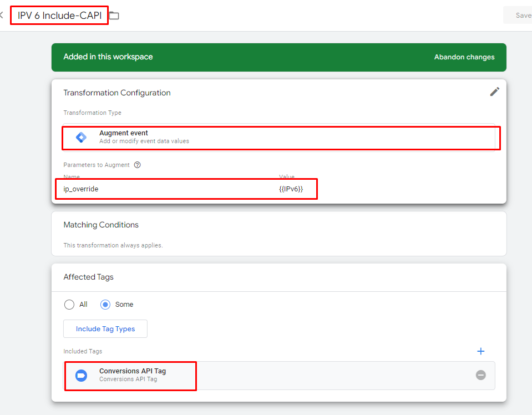532x415 pixels.
Task: Remove Conversions API Tag using the minus icon
Action: [x=480, y=375]
